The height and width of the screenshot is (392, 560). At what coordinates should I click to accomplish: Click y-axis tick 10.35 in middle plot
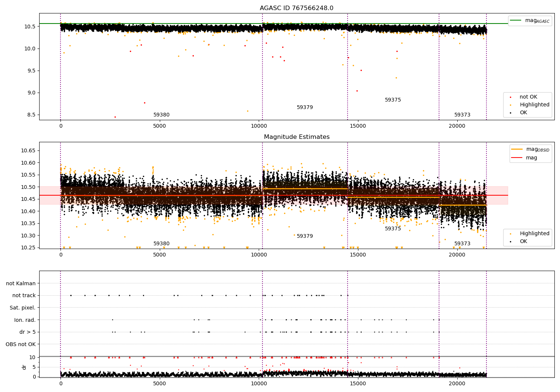pyautogui.click(x=28, y=223)
